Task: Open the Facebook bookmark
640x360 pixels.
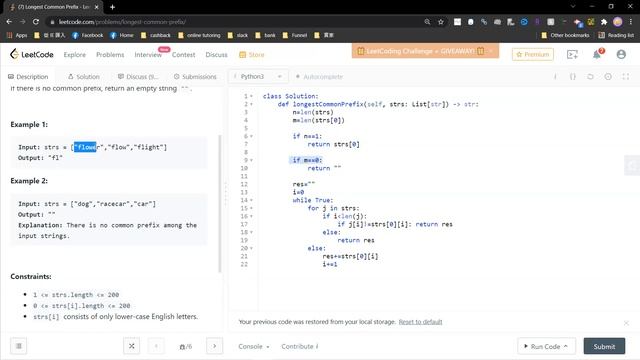Action: (88, 36)
